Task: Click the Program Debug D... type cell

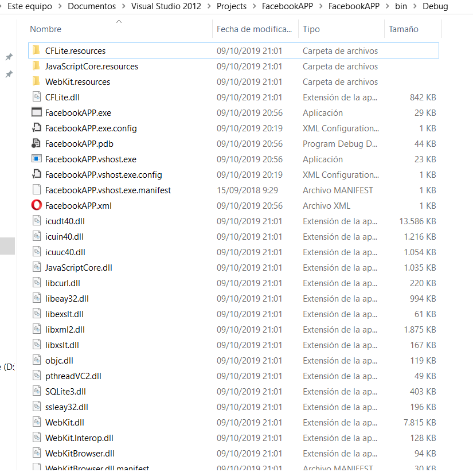Action: 340,144
